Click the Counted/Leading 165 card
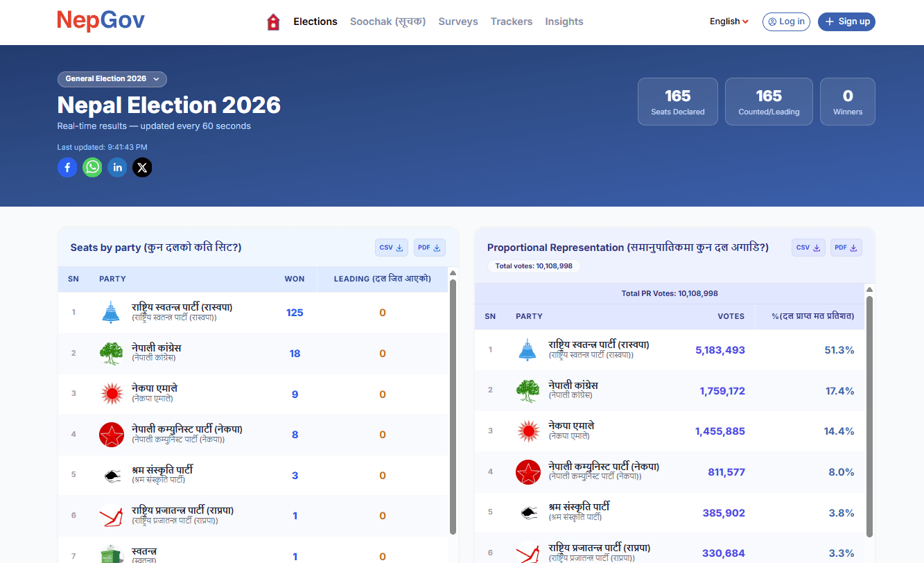The width and height of the screenshot is (924, 563). point(769,101)
